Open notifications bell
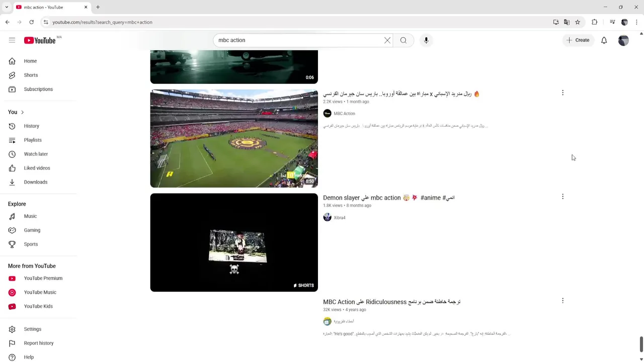644x362 pixels. pos(604,40)
